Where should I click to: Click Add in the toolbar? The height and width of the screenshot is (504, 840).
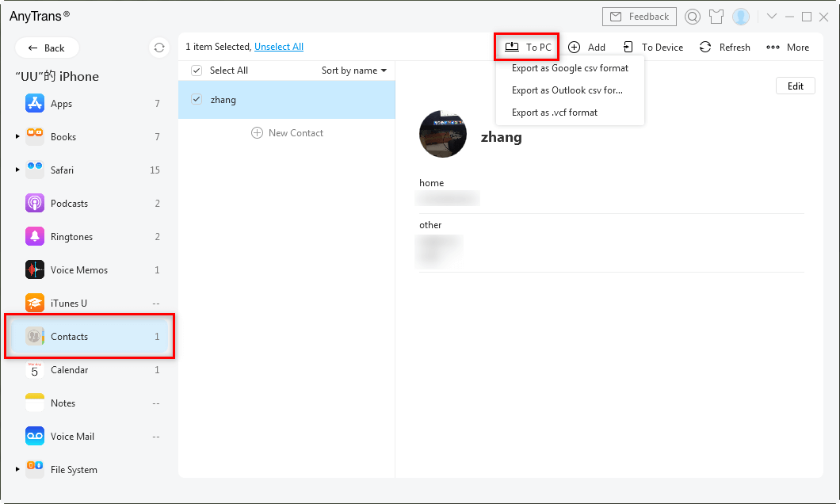pos(586,47)
